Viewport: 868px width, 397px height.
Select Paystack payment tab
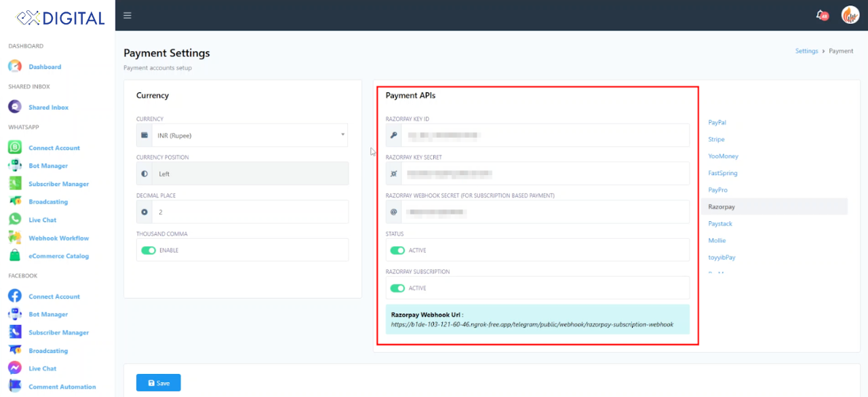point(720,223)
